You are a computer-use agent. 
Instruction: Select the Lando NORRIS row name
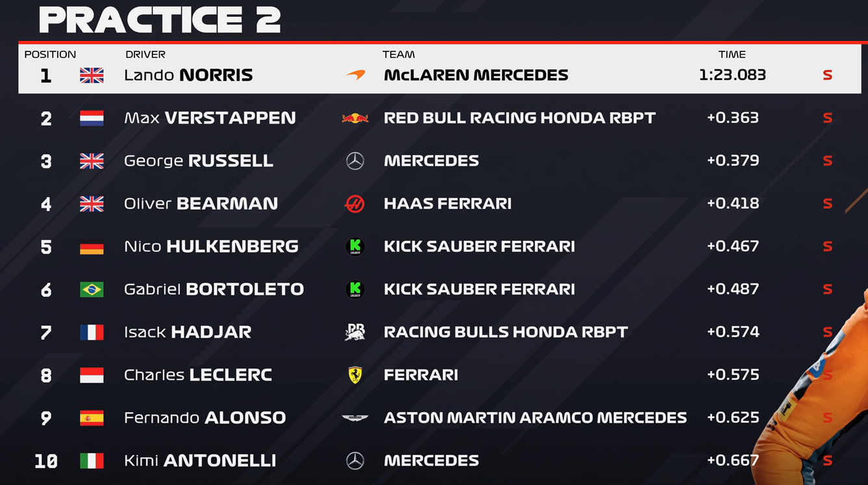(188, 75)
